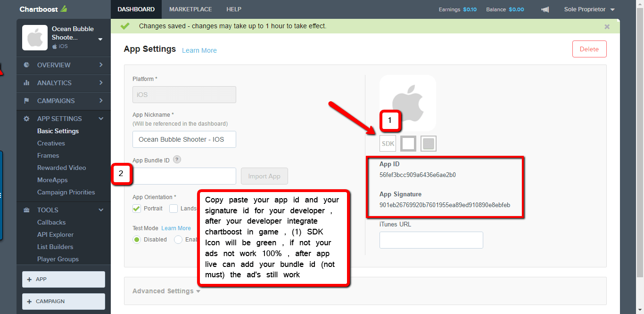644x314 pixels.
Task: Expand the Analytics section
Action: (101, 83)
